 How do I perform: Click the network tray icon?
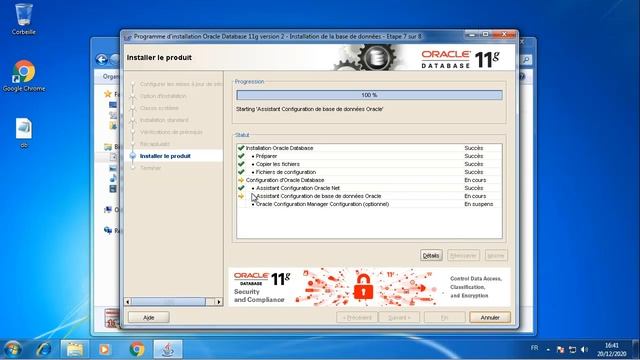[572, 349]
